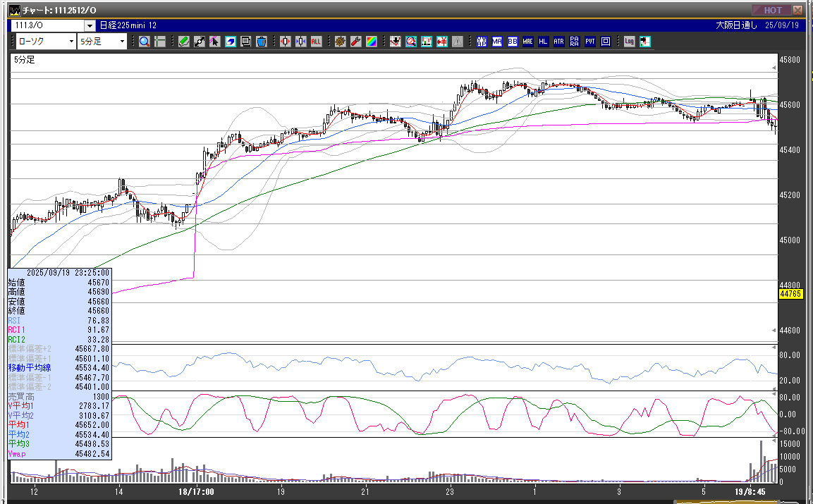The width and height of the screenshot is (813, 504).
Task: Select the arrow cursor tool
Action: pos(215,42)
